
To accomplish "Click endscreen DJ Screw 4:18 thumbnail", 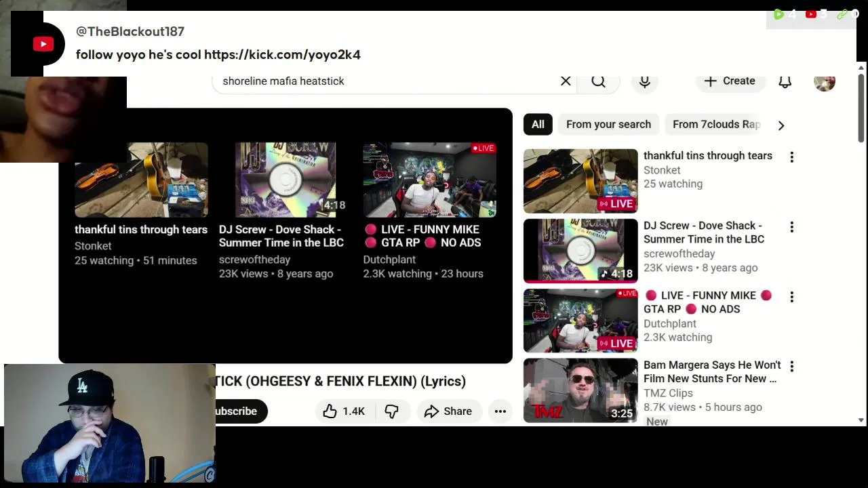I will tap(285, 180).
